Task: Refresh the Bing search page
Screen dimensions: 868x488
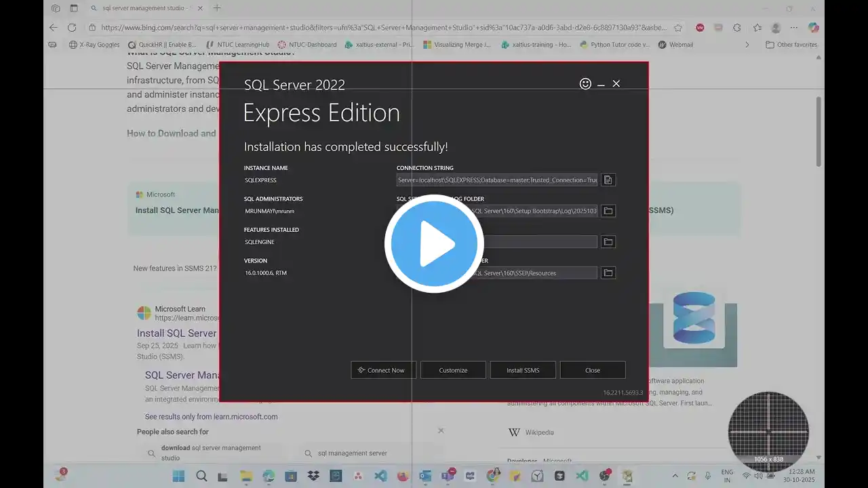Action: click(x=72, y=28)
